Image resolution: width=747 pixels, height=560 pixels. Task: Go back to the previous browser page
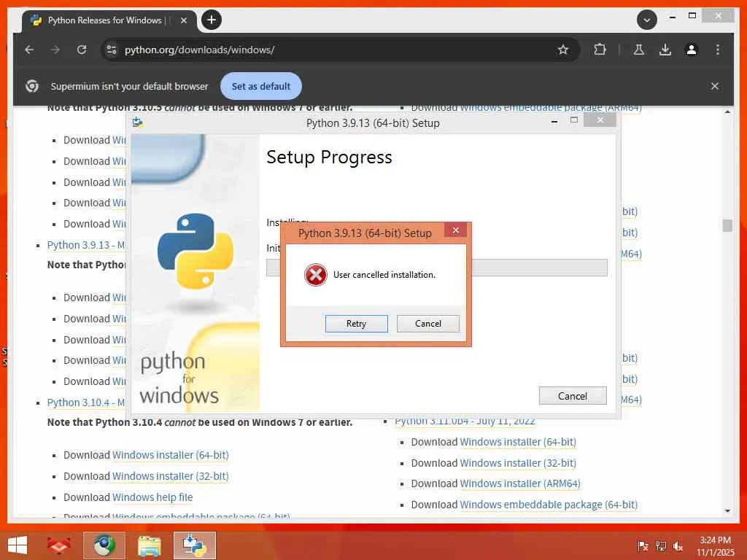coord(29,50)
